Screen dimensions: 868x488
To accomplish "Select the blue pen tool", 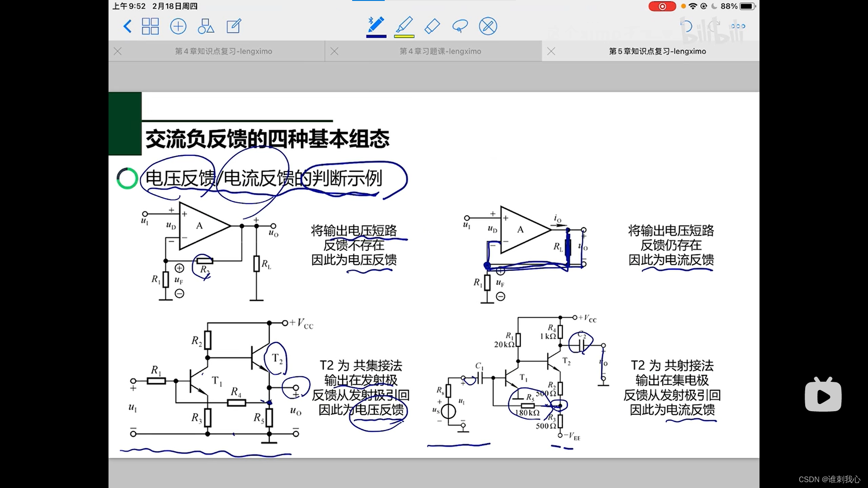I will click(x=376, y=24).
